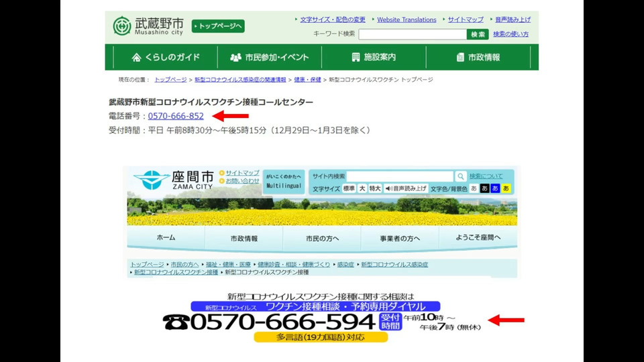Select yellow background color swatch
This screenshot has height=362, width=644.
[506, 188]
